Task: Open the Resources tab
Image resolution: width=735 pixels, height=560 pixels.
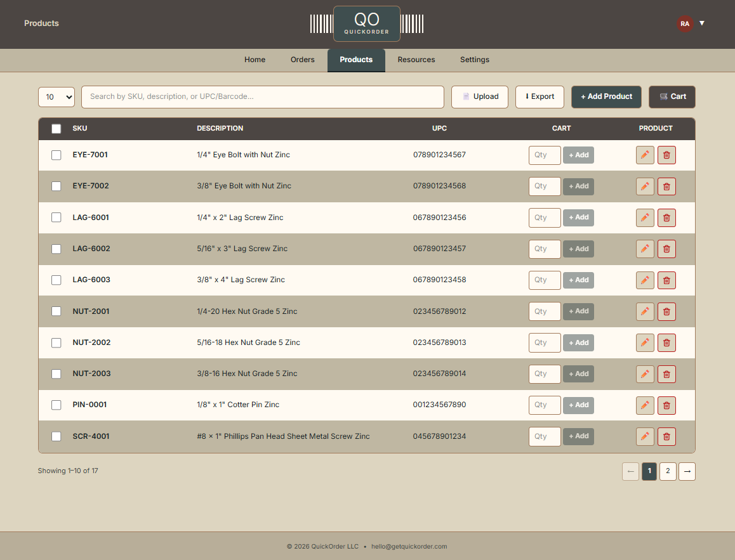Action: 416,60
